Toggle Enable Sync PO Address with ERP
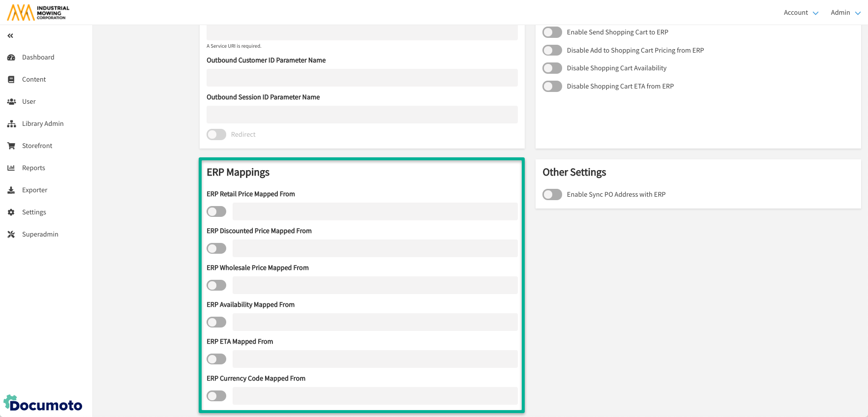 552,195
